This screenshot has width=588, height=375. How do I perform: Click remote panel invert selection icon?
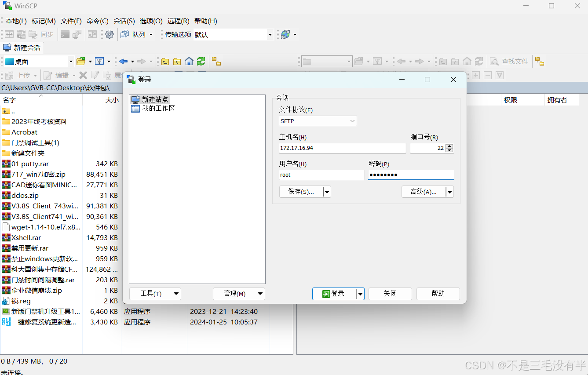(x=499, y=75)
